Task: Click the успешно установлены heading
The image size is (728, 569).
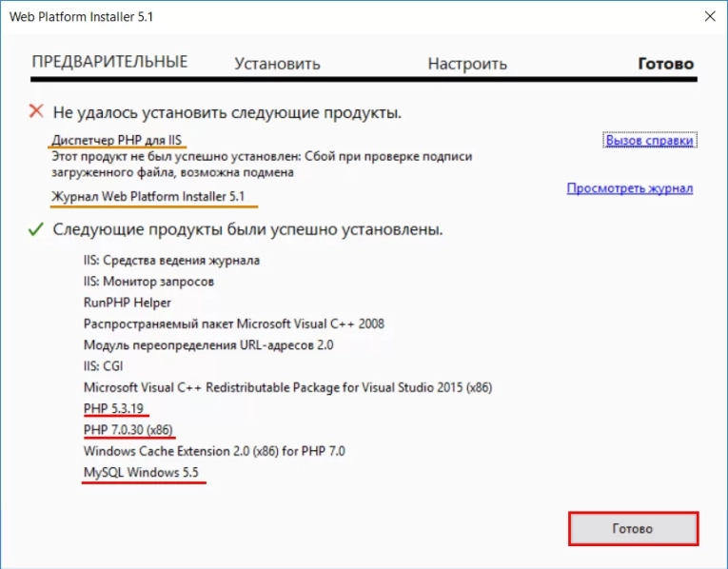Action: point(248,229)
